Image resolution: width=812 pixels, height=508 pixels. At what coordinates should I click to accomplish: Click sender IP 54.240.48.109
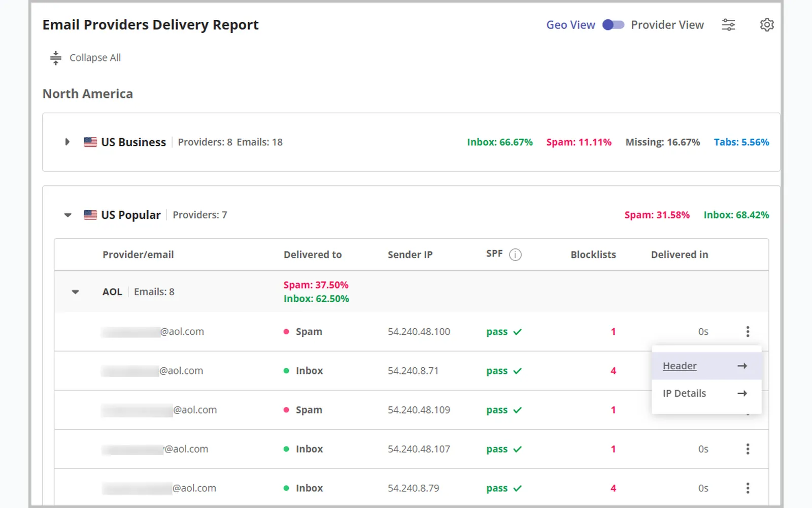point(419,410)
